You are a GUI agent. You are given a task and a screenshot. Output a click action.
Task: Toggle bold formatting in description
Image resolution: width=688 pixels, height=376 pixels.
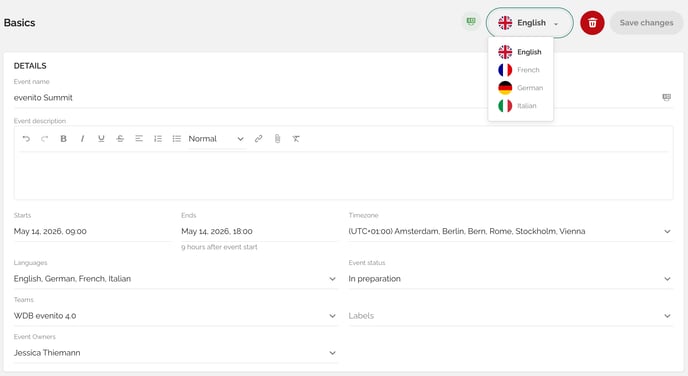63,139
